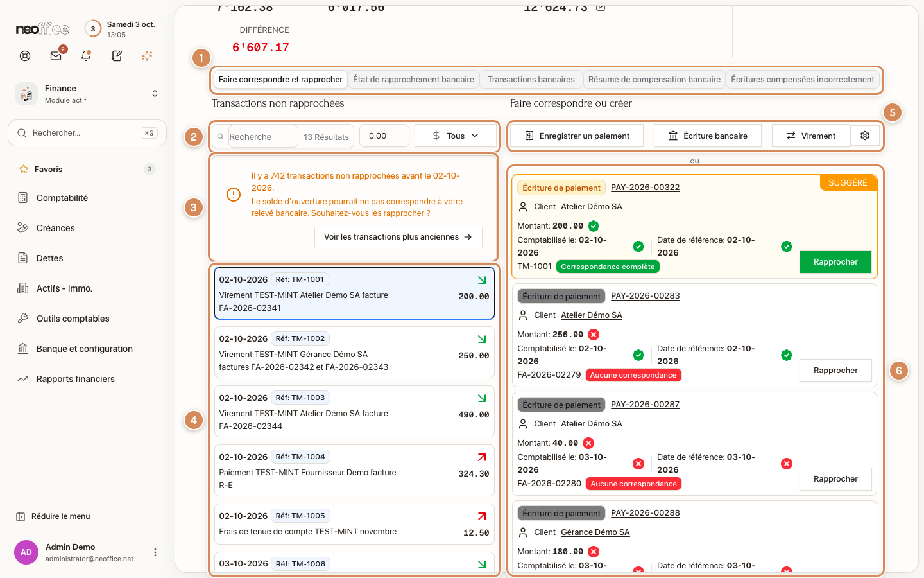Open Admin Demo user options menu
Screen dimensions: 924x578
click(155, 552)
